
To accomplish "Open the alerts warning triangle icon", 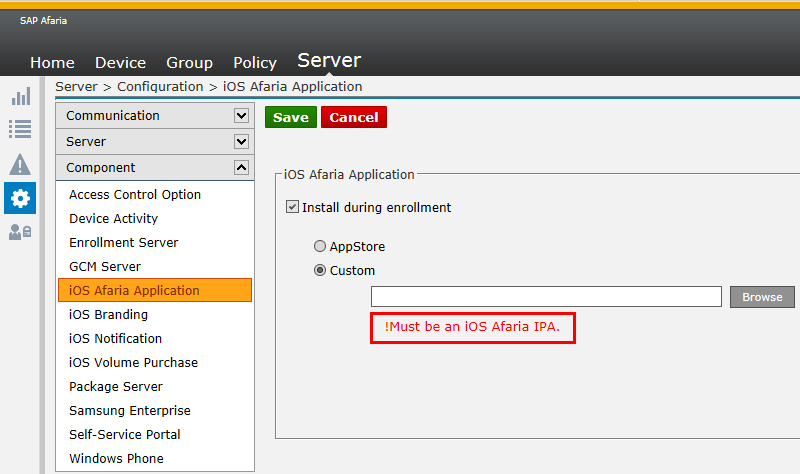I will point(20,164).
